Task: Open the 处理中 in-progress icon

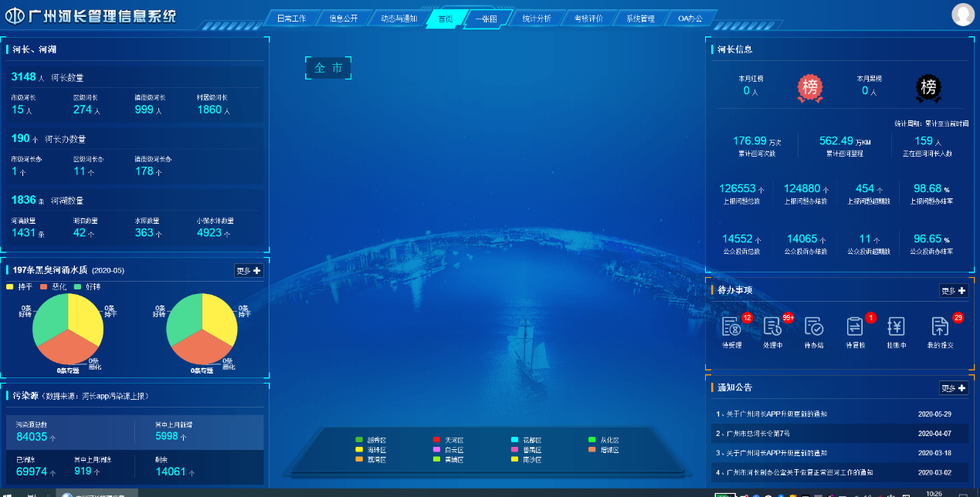Action: coord(772,327)
